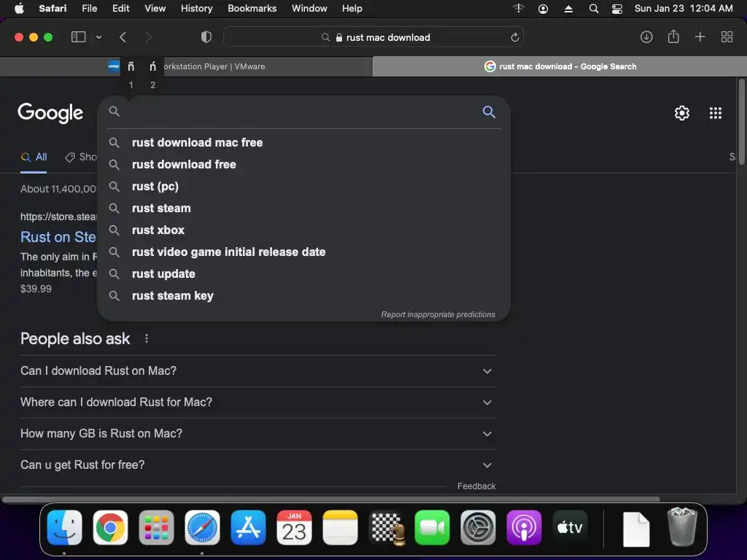Show the tab overview grid
Screen dimensions: 747x560
(727, 37)
